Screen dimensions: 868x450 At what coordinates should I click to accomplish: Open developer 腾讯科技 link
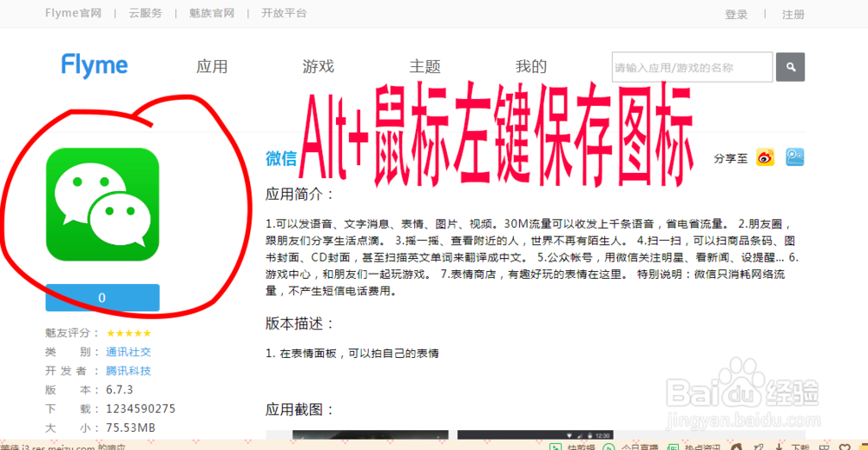(128, 371)
